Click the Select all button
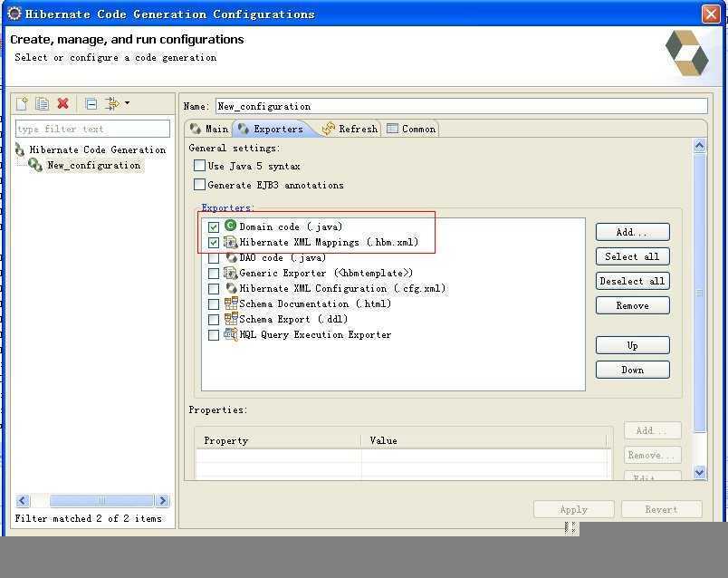728x578 pixels. coord(632,256)
